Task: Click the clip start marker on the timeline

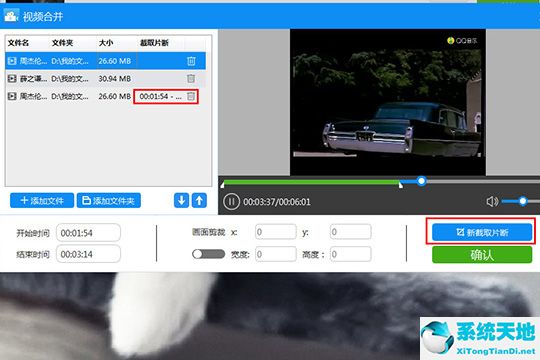Action: pyautogui.click(x=222, y=185)
